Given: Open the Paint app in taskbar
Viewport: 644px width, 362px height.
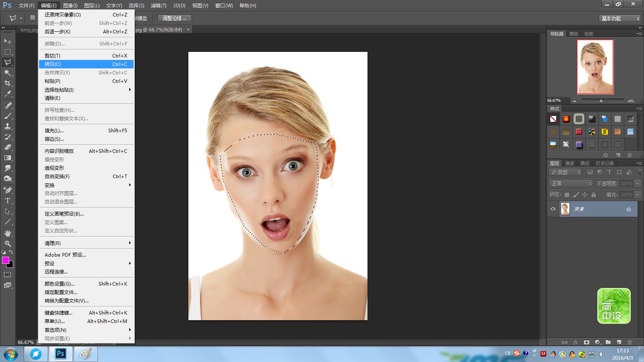Looking at the screenshot, I should tap(85, 354).
